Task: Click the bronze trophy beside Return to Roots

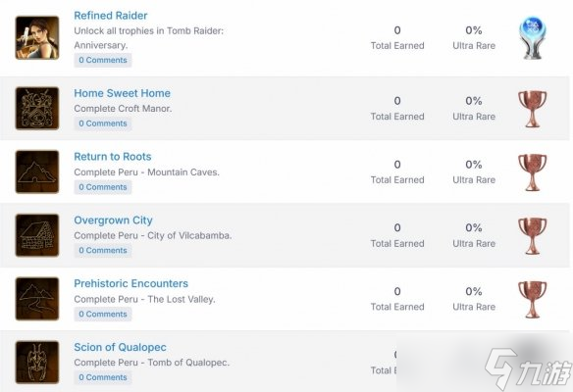Action: tap(533, 172)
